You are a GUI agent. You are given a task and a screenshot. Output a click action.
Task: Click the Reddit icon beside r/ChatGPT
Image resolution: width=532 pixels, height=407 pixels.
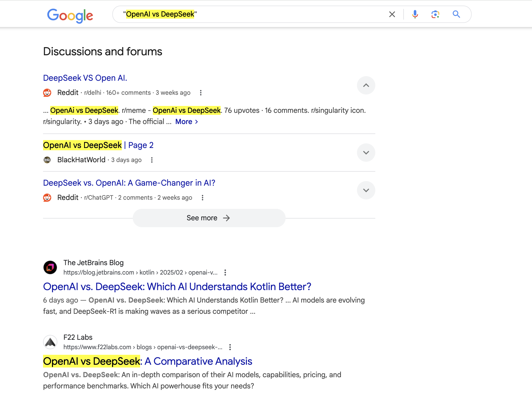[x=47, y=198]
